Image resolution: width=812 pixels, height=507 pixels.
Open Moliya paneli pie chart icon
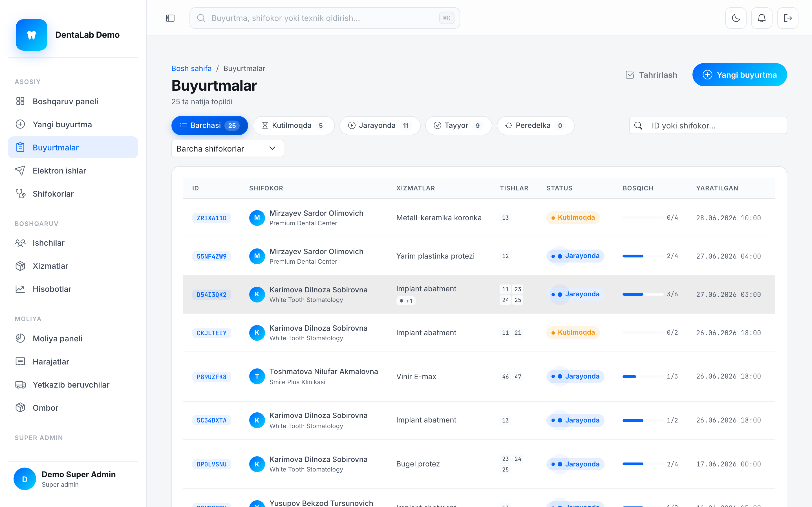pos(20,338)
